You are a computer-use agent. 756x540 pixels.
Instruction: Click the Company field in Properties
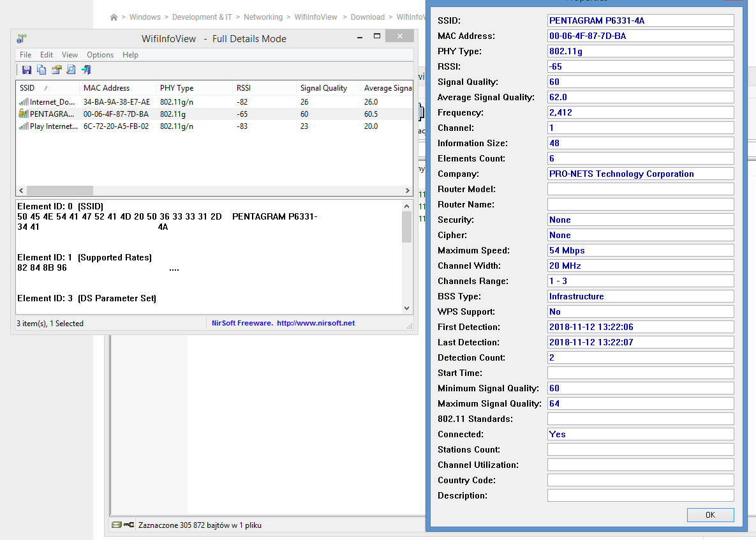coord(641,174)
